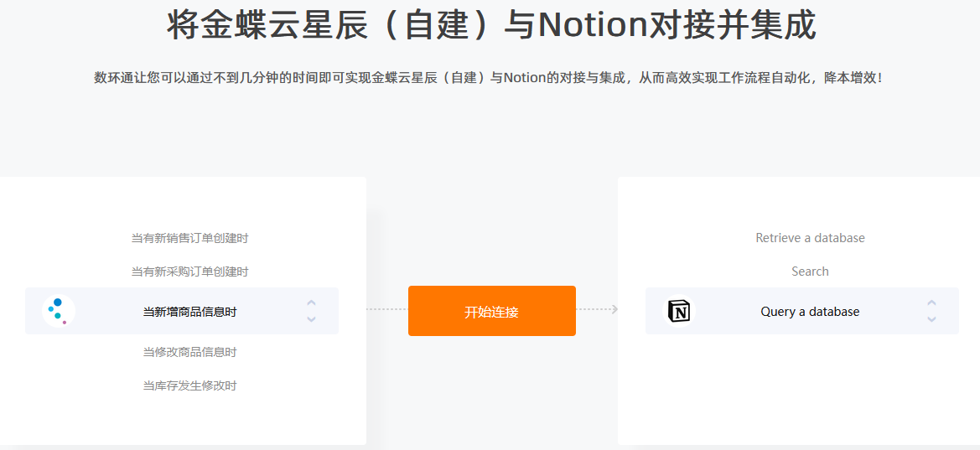The height and width of the screenshot is (450, 980).
Task: Click the Kingdee Cloud app logo icon
Action: (58, 311)
